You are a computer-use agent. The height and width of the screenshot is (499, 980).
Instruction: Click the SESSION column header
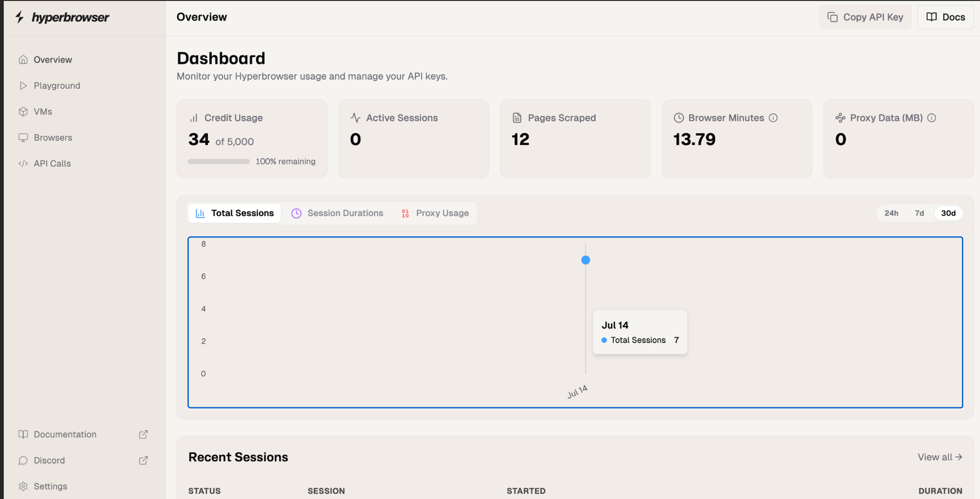(x=326, y=491)
